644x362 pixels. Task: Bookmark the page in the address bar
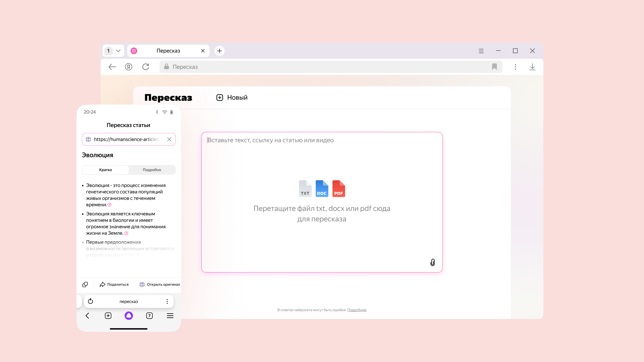coord(494,67)
